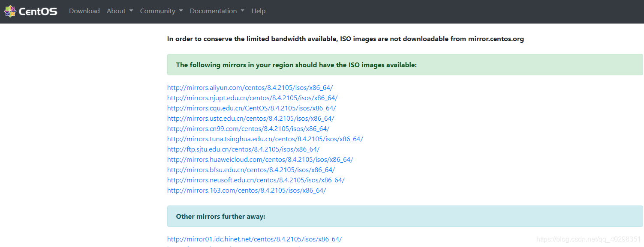Open the mirrors.njupt.edu.cn mirror link
Screen dimensions: 644x247
[x=252, y=98]
